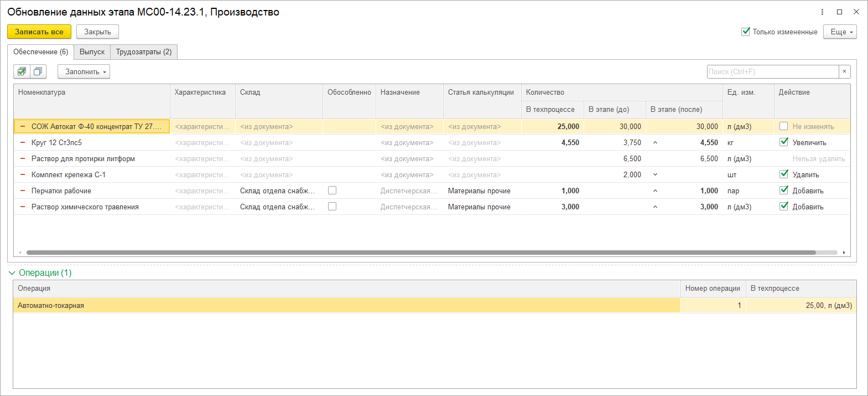The image size is (868, 396).
Task: Click the table's horizontal scrollbar
Action: click(x=420, y=253)
